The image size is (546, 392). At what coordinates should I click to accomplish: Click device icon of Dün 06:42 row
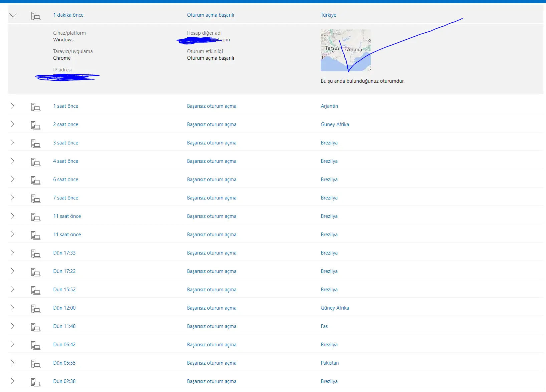click(35, 345)
